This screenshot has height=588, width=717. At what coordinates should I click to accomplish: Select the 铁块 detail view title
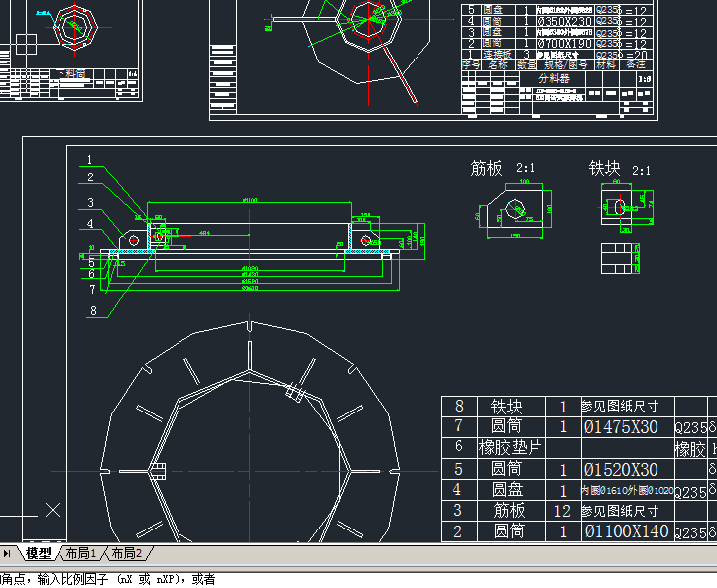(x=604, y=168)
